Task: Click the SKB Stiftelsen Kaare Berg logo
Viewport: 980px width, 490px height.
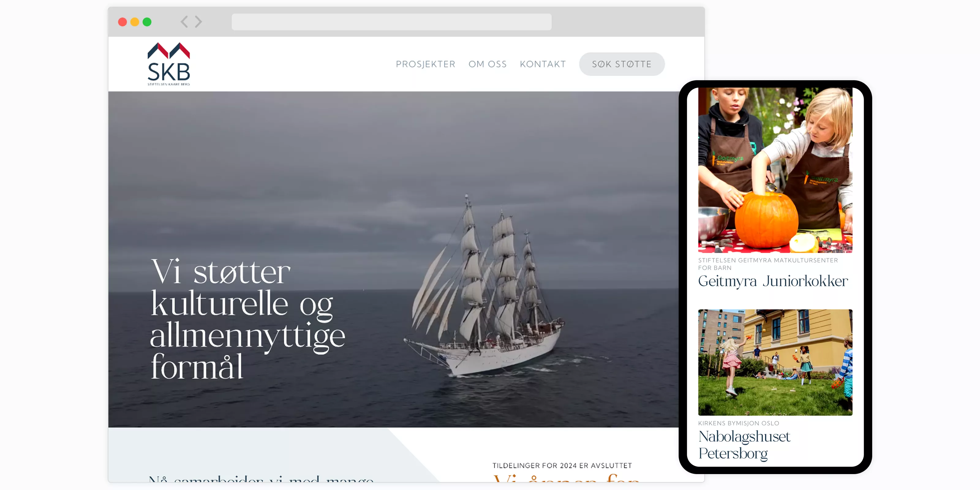Action: (168, 64)
